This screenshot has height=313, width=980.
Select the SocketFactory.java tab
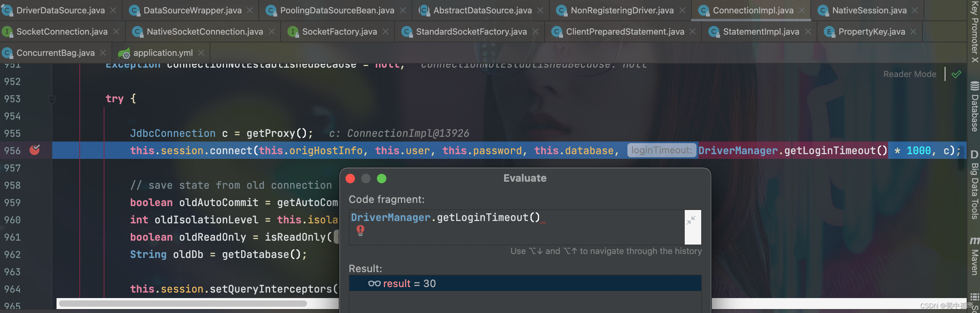point(339,31)
